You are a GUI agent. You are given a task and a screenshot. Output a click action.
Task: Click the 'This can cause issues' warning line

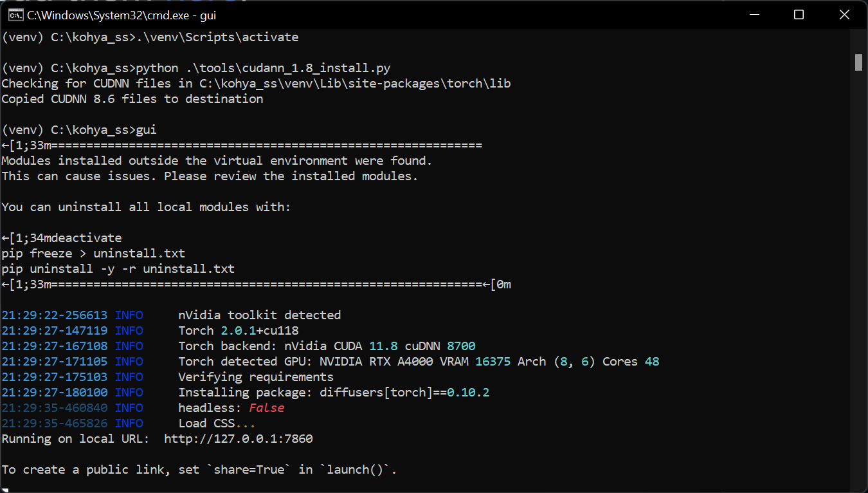tap(210, 176)
